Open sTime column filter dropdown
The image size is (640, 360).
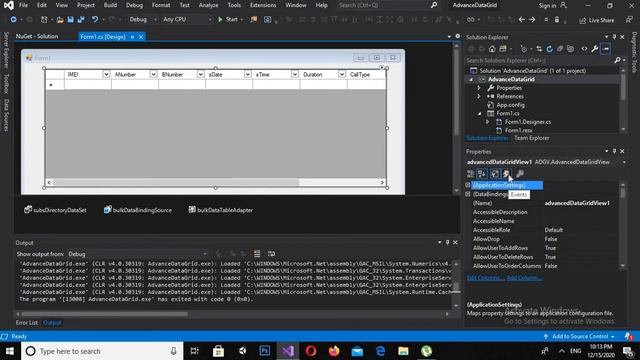click(295, 74)
